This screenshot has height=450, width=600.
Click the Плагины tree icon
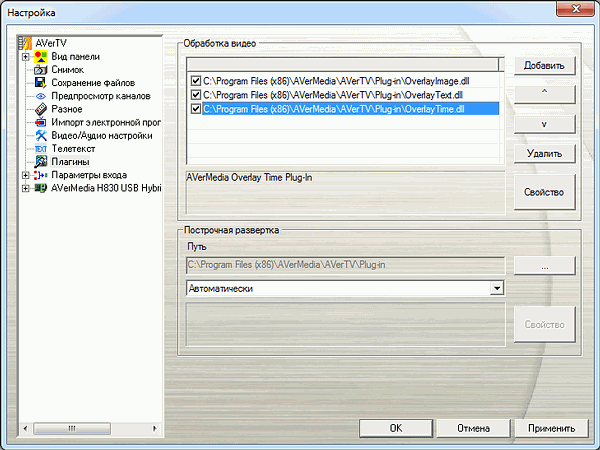point(41,161)
